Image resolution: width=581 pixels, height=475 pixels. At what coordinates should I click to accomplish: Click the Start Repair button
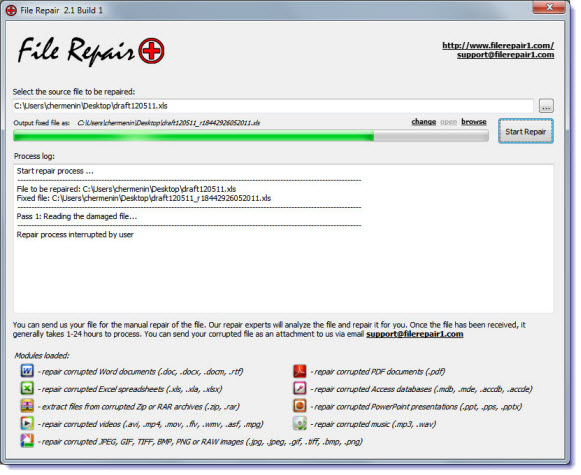[526, 131]
